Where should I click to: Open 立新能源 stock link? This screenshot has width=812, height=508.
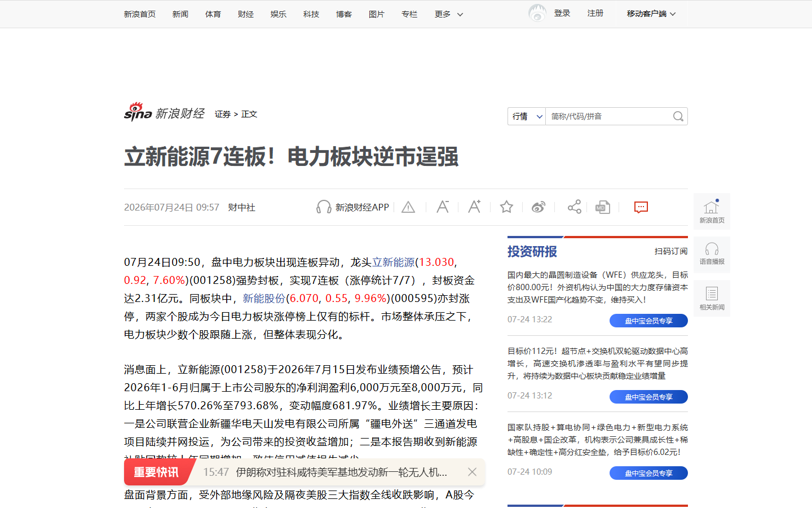tap(394, 262)
